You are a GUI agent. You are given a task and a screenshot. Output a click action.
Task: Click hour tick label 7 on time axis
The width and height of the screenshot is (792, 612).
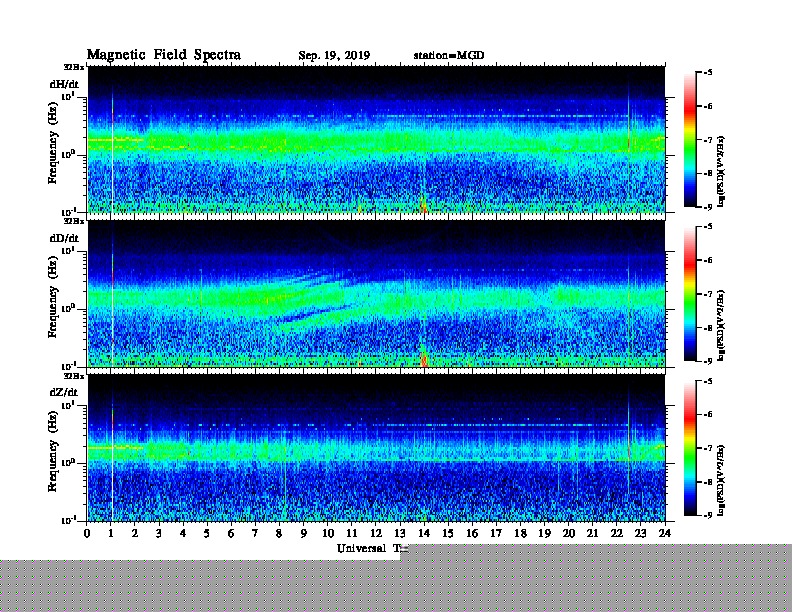[255, 533]
